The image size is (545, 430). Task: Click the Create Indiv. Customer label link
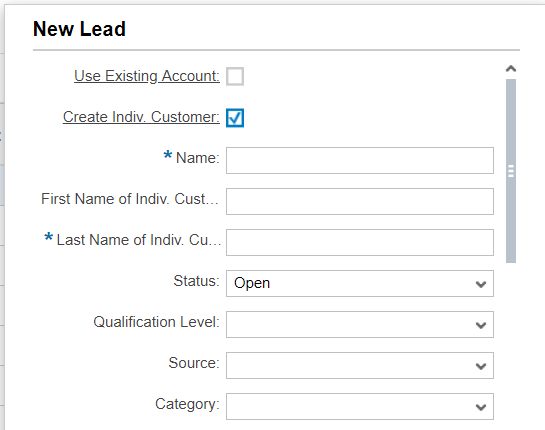coord(141,117)
